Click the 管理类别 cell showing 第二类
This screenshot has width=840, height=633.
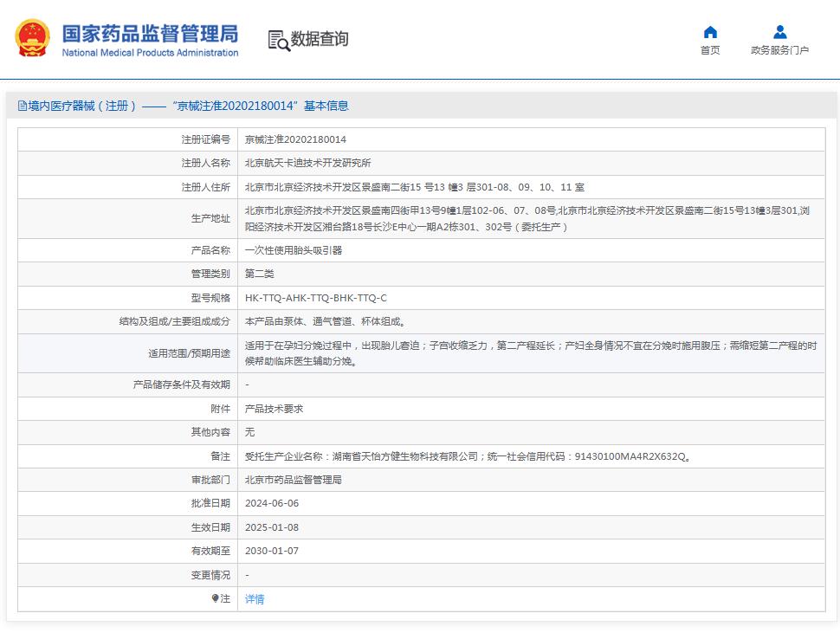pos(259,273)
